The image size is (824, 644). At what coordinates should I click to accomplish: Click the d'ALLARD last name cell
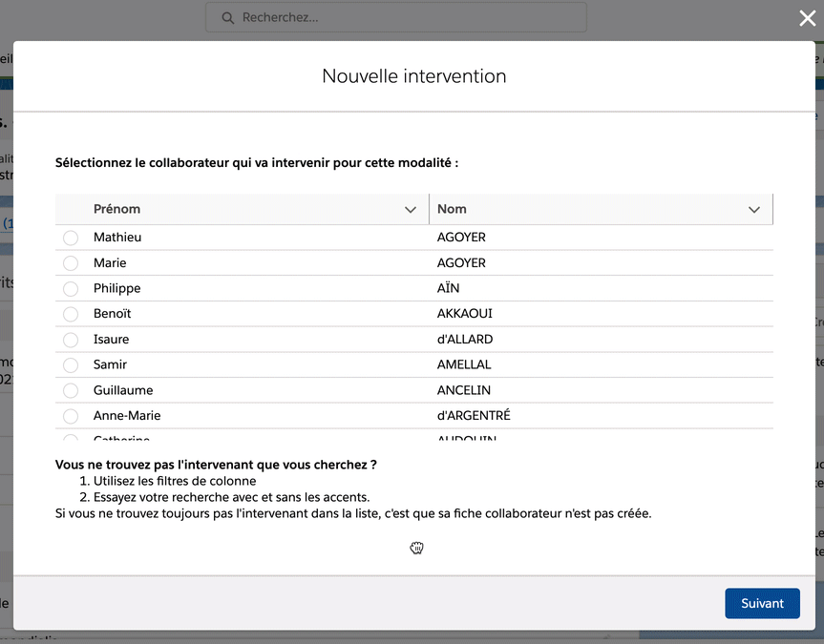[x=465, y=340]
